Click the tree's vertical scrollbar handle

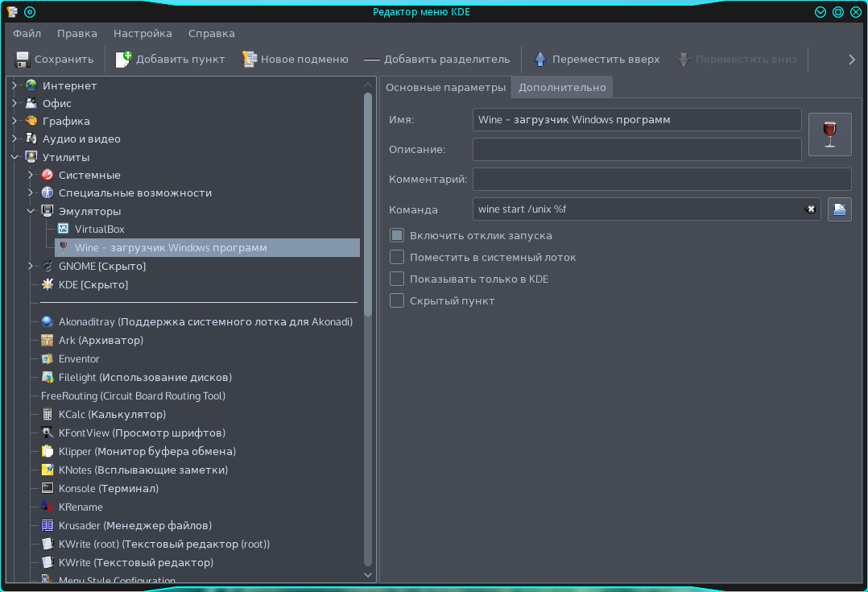pos(367,204)
